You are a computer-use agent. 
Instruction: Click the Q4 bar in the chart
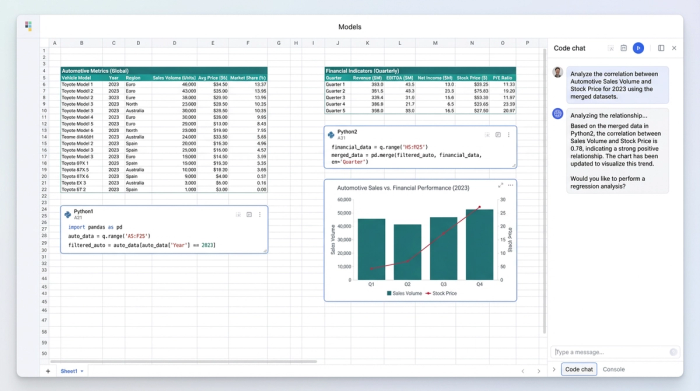coord(479,245)
